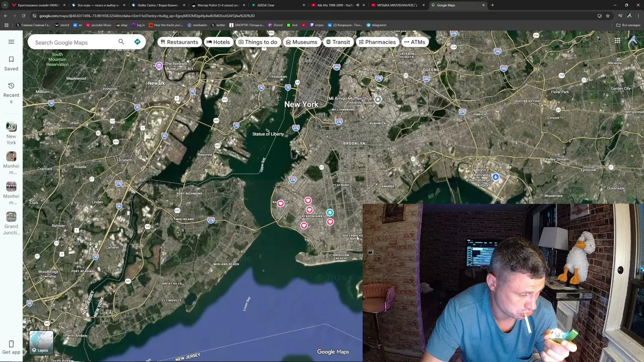This screenshot has height=362, width=644.
Task: Click the Bayonne map label
Action: click(205, 155)
